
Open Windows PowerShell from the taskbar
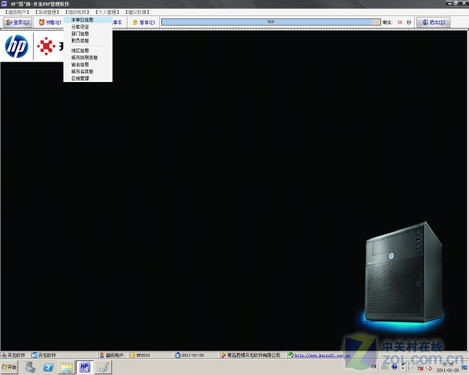pos(49,367)
